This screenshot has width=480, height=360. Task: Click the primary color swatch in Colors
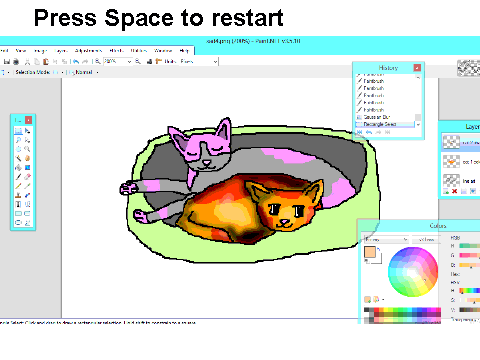370,252
